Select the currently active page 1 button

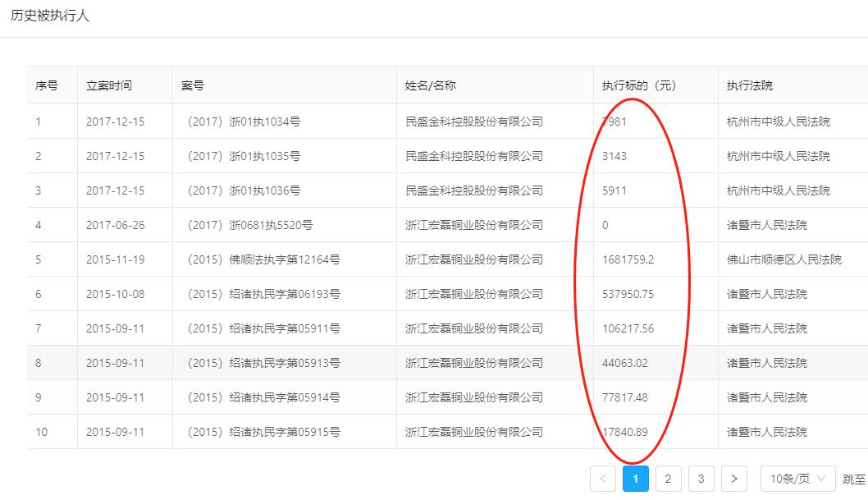pos(636,478)
